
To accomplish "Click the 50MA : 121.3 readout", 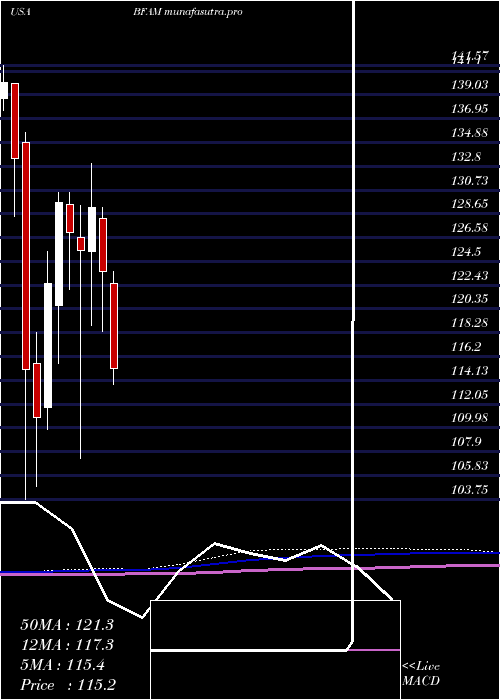I will click(x=67, y=625).
